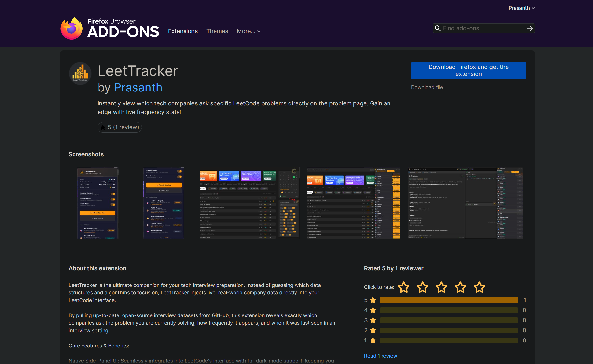The image size is (593, 364).
Task: Click the LeetTracker extension icon
Action: [x=80, y=73]
